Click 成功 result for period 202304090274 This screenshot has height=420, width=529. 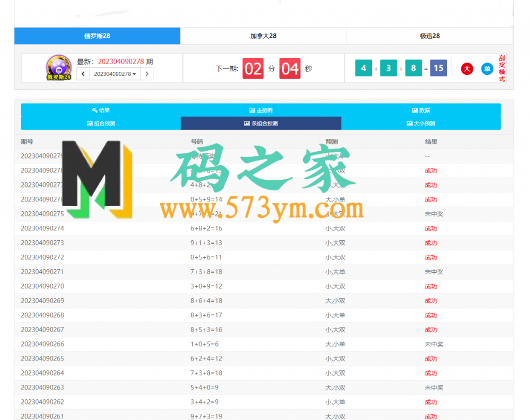point(431,228)
